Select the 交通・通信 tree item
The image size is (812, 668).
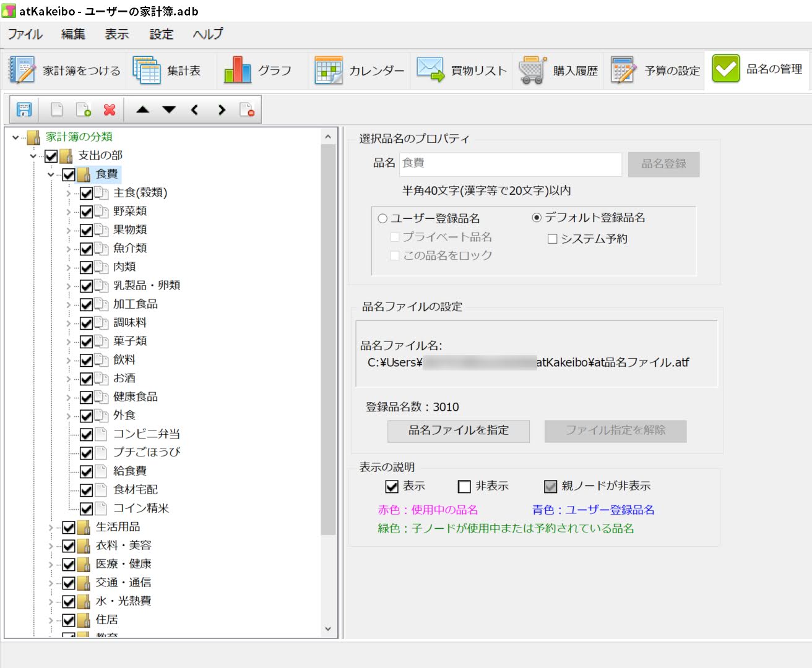[x=123, y=583]
